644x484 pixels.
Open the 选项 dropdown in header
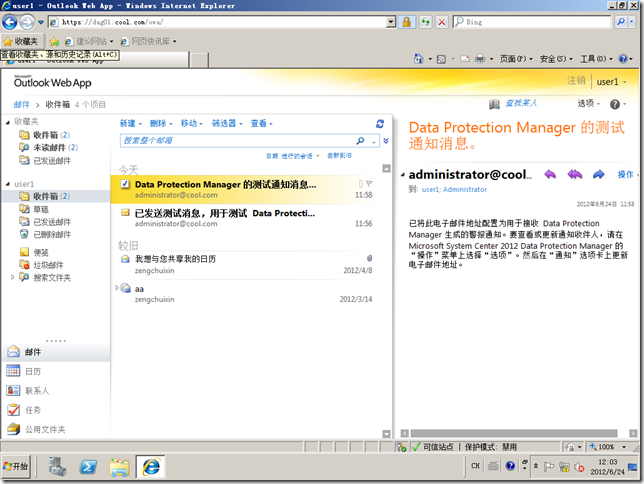pos(589,104)
